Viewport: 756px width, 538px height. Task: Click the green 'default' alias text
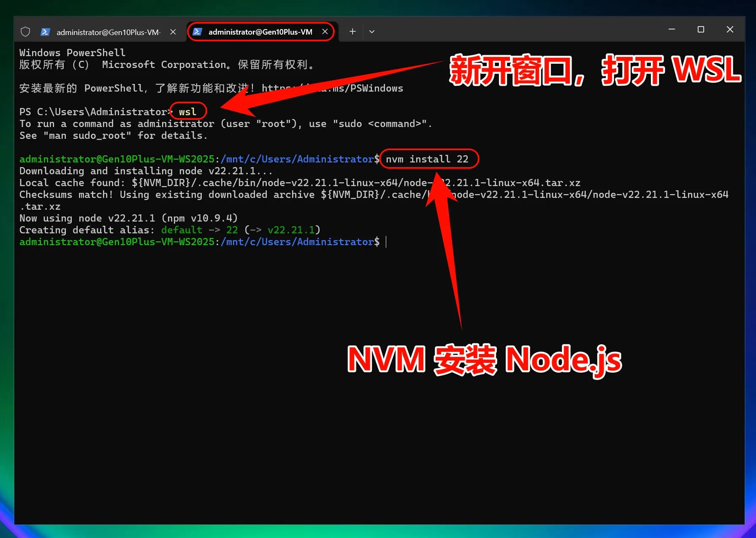coord(182,230)
